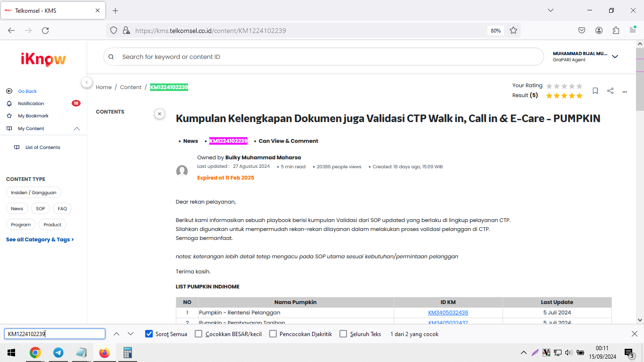Bookmark page with the star icon
The width and height of the screenshot is (644, 362).
pyautogui.click(x=513, y=30)
